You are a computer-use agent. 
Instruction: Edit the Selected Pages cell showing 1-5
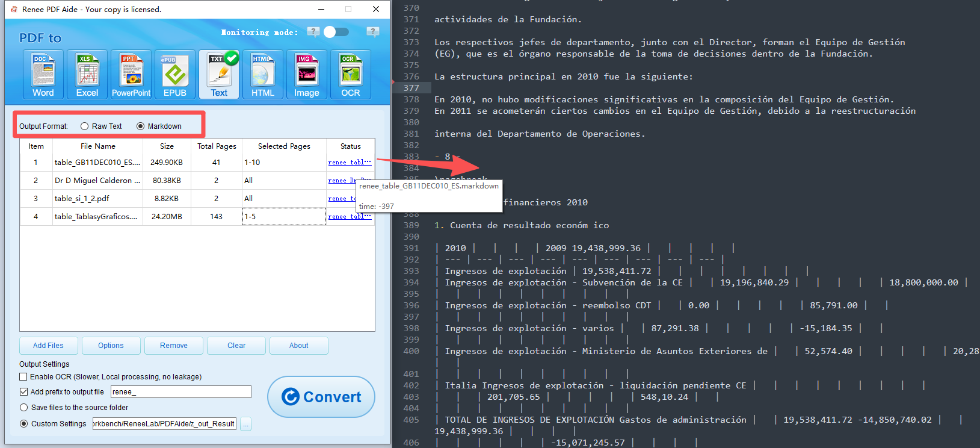pos(284,217)
